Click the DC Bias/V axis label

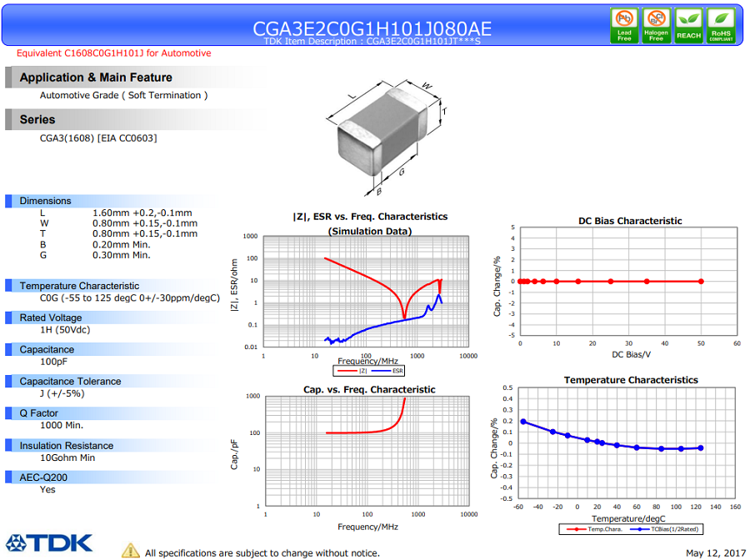632,355
